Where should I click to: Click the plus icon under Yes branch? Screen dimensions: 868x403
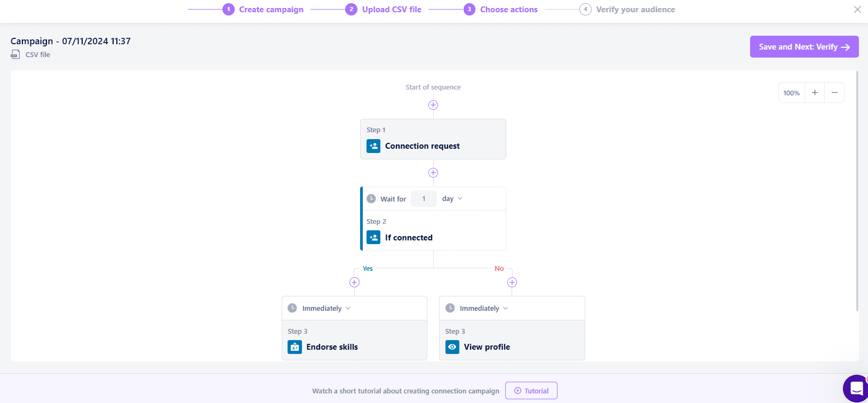point(354,283)
